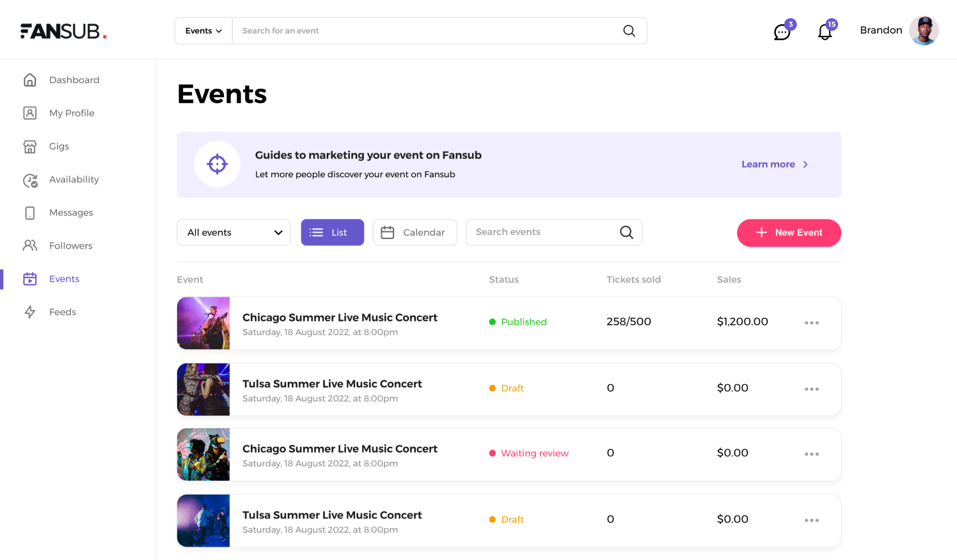
Task: Expand the All events filter dropdown
Action: click(x=234, y=233)
